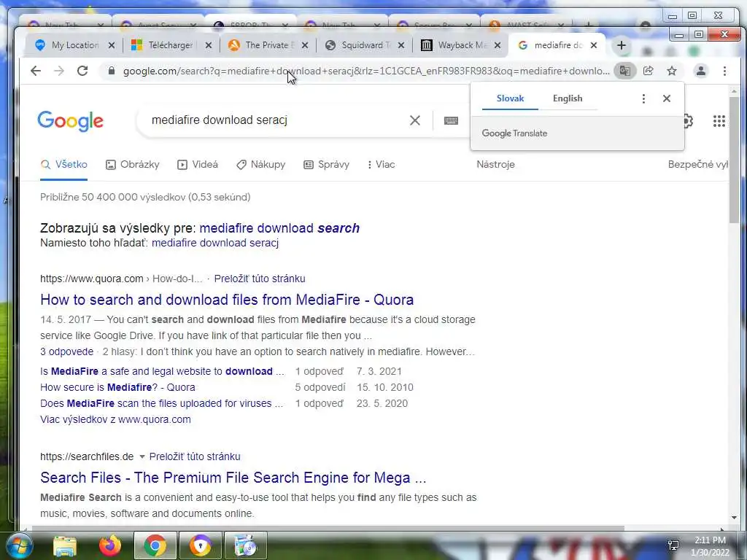View site information via padlock icon
Viewport: 747px width, 560px height.
point(112,71)
